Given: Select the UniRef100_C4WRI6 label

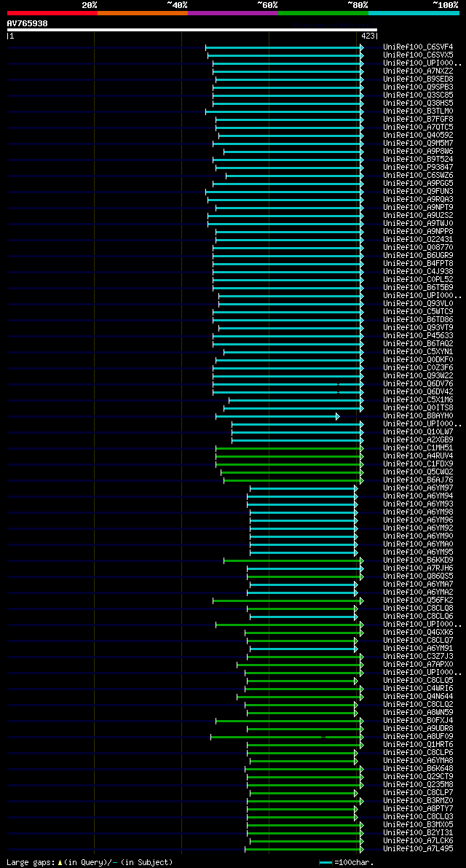Looking at the screenshot, I should (418, 689).
